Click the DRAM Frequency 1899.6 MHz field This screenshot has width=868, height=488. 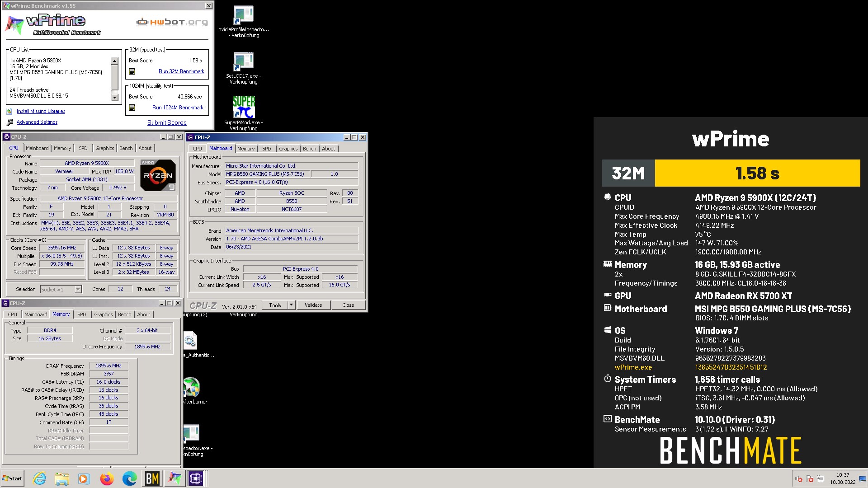pos(108,366)
